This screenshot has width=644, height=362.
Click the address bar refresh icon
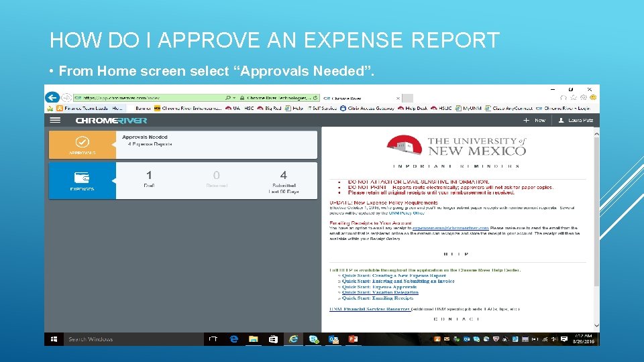[315, 98]
